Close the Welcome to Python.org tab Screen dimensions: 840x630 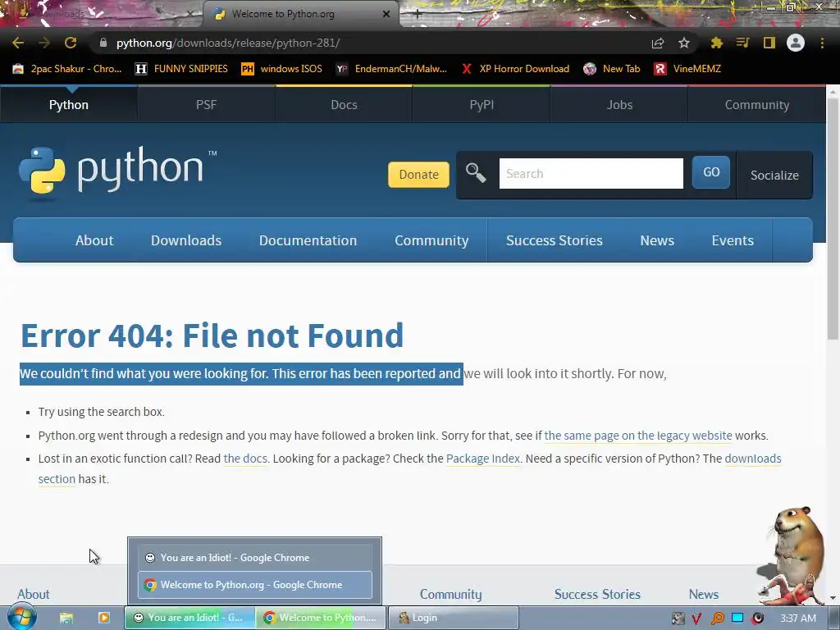(386, 15)
